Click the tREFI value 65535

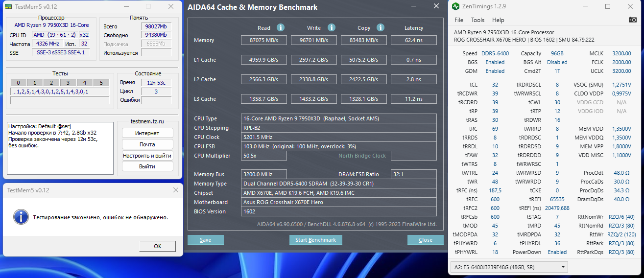[x=557, y=199]
